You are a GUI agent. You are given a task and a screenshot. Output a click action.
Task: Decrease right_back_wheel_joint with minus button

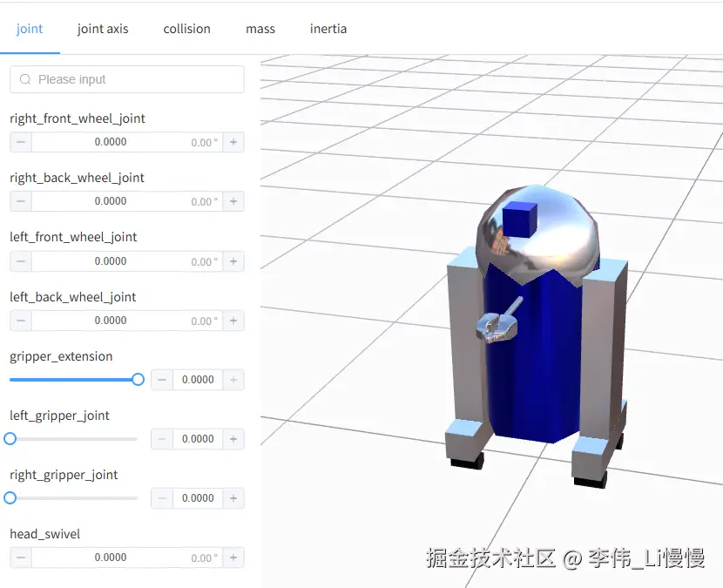coord(21,201)
